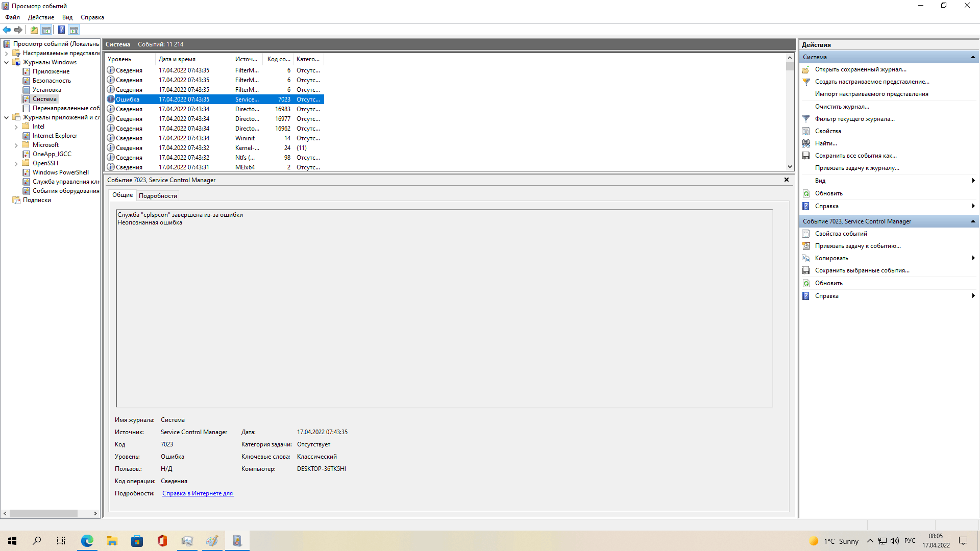Collapse Журналы приложений и служб node
Screen dimensions: 980x551
click(x=6, y=117)
